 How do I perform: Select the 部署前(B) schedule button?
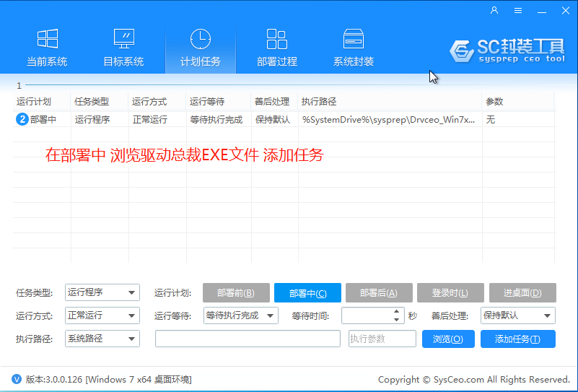236,293
